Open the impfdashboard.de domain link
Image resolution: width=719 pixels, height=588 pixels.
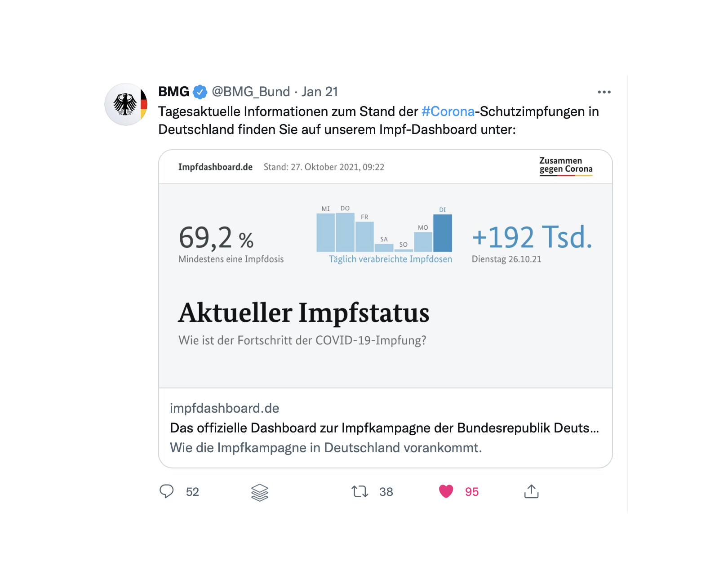coord(225,408)
